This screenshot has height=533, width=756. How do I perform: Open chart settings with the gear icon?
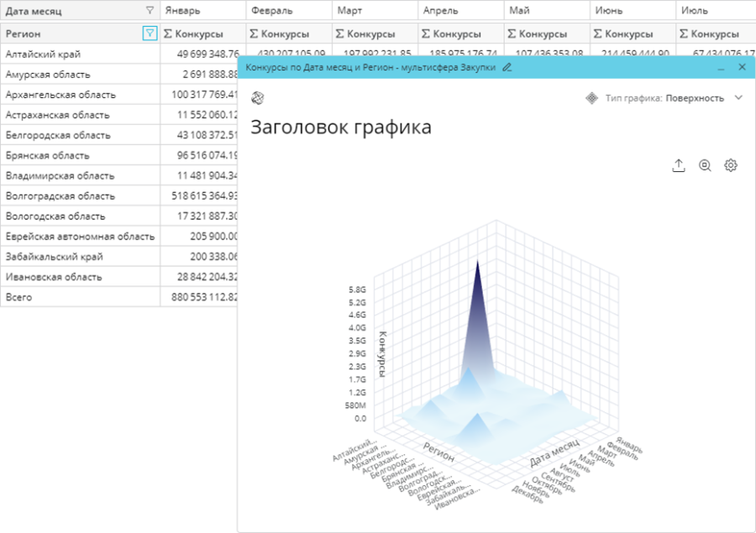tap(731, 166)
